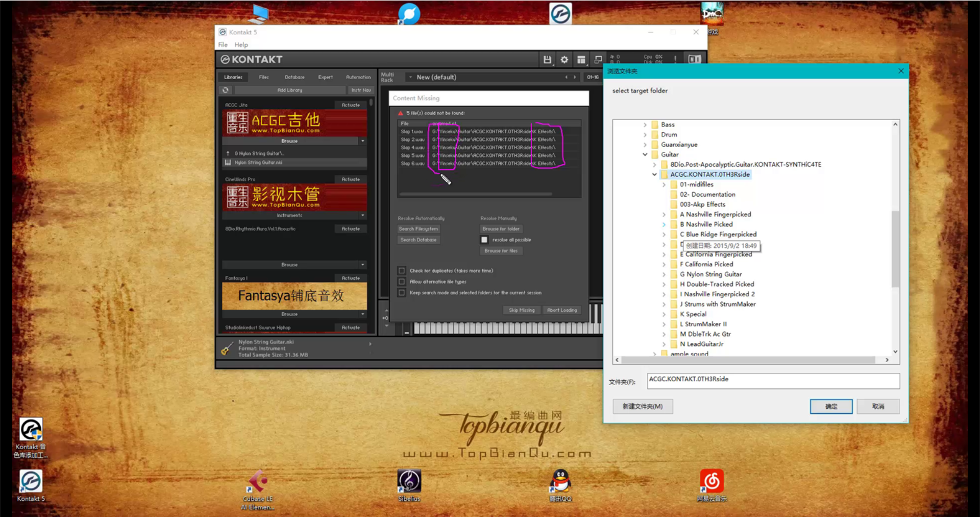Image resolution: width=980 pixels, height=517 pixels.
Task: Click the Kontakt 5 title bar app icon
Action: coord(223,32)
